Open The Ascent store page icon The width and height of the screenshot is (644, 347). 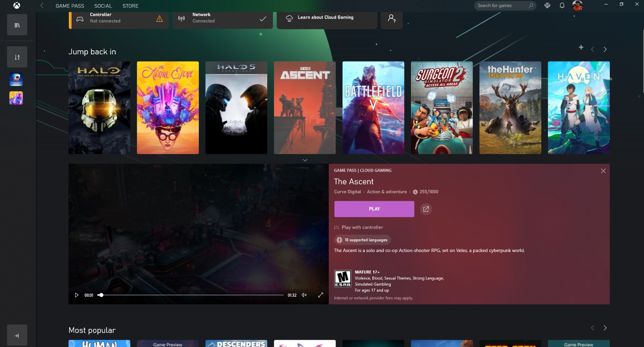pyautogui.click(x=426, y=209)
